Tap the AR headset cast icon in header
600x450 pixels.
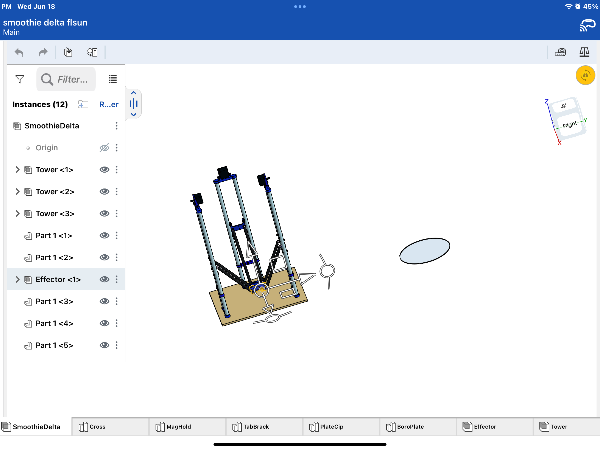[x=585, y=24]
